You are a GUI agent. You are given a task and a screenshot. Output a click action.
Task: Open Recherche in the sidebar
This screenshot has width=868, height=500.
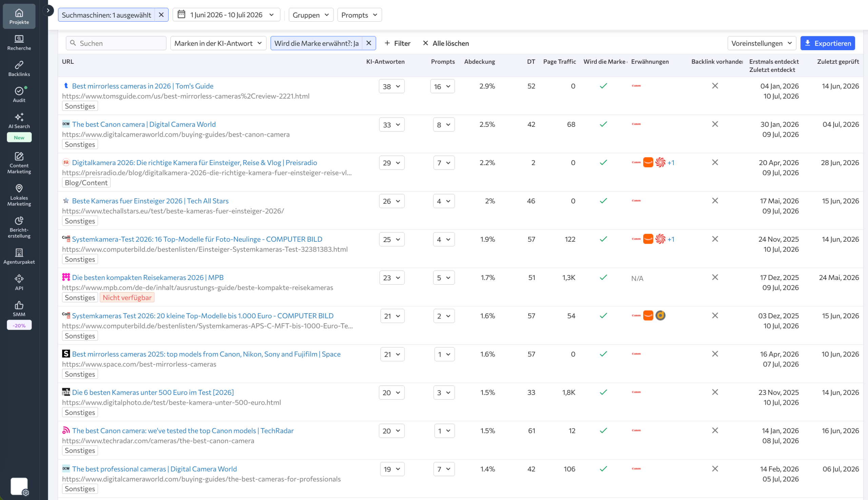(x=19, y=43)
